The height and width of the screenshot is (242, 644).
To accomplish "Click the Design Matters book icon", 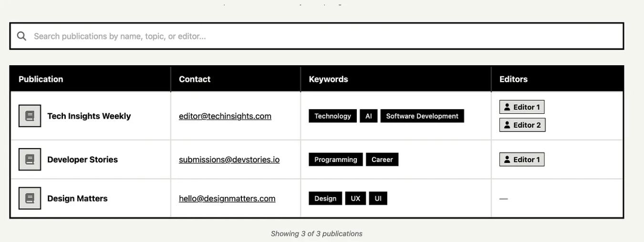I will coord(30,198).
